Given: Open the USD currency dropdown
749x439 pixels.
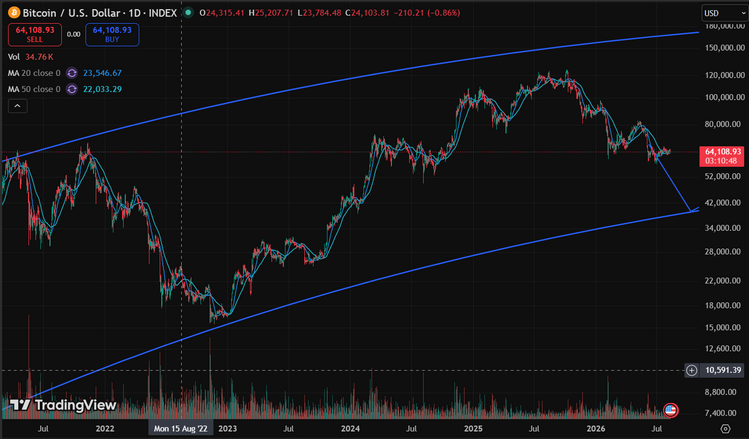Looking at the screenshot, I should click(x=724, y=13).
